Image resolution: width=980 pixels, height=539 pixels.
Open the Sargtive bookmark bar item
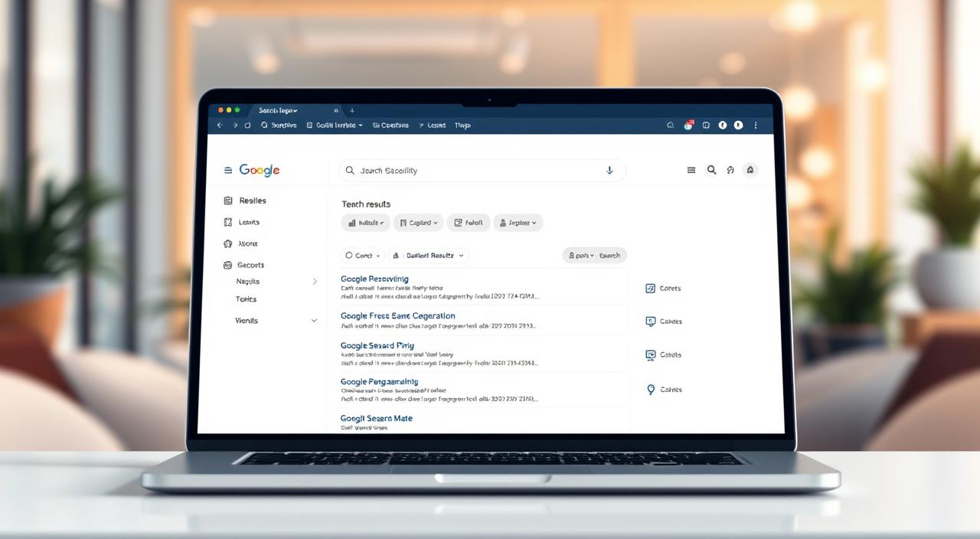click(x=279, y=125)
